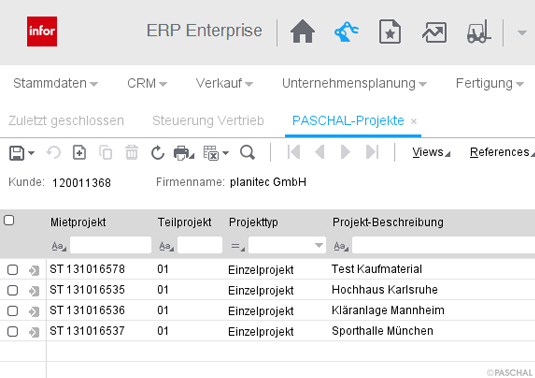
Task: Open the Fertigung menu
Action: [490, 83]
